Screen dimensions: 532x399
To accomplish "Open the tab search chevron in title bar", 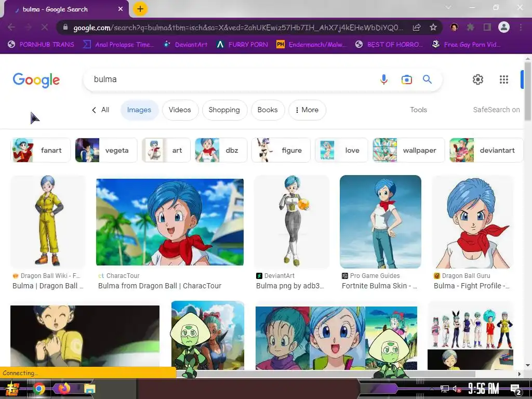I will [448, 7].
